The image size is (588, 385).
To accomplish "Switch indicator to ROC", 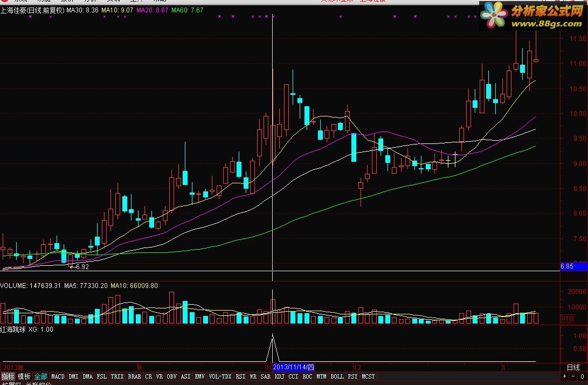I will click(x=307, y=376).
